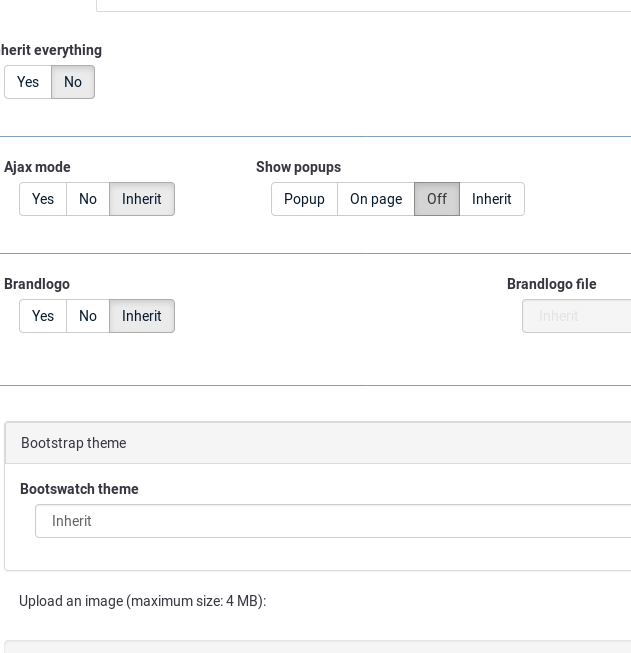Open the Brandlogo file dropdown
This screenshot has height=653, width=631.
point(577,316)
